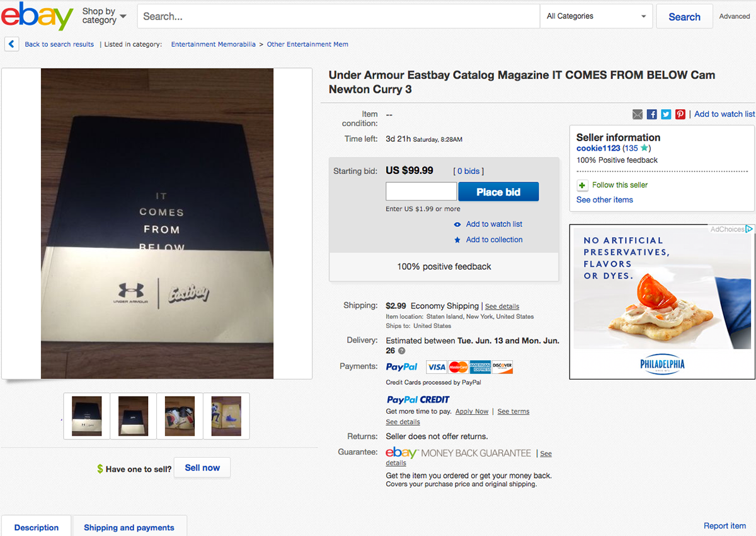Switch to Shipping and payments tab
The width and height of the screenshot is (756, 536).
pos(129,527)
